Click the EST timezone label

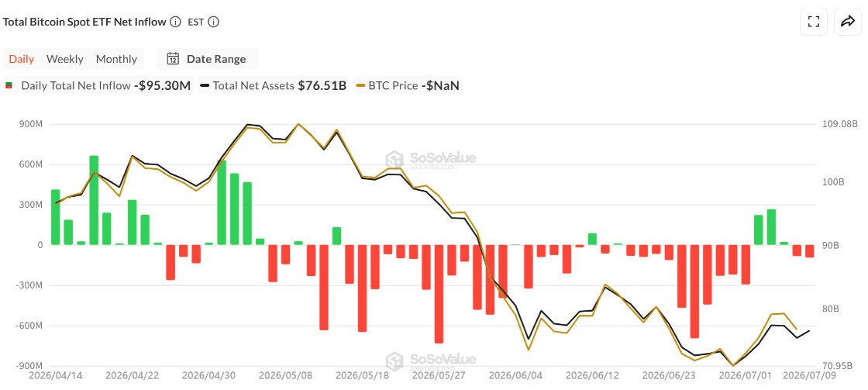pyautogui.click(x=195, y=22)
